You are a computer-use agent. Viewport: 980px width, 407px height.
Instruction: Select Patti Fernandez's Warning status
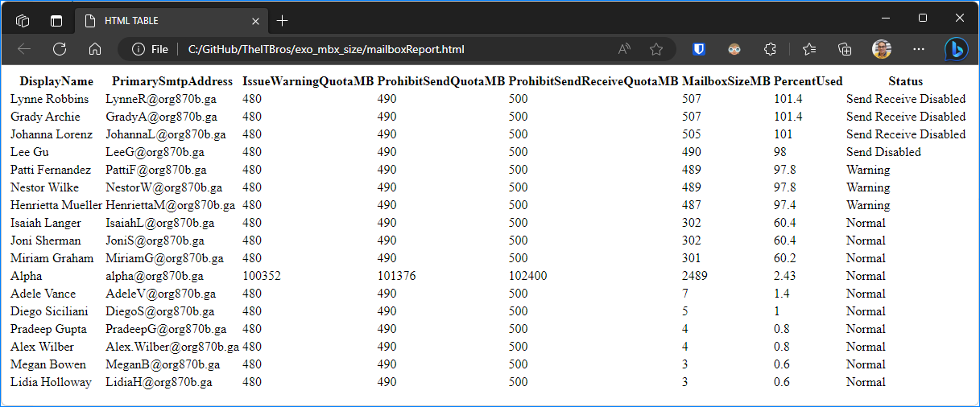click(868, 170)
